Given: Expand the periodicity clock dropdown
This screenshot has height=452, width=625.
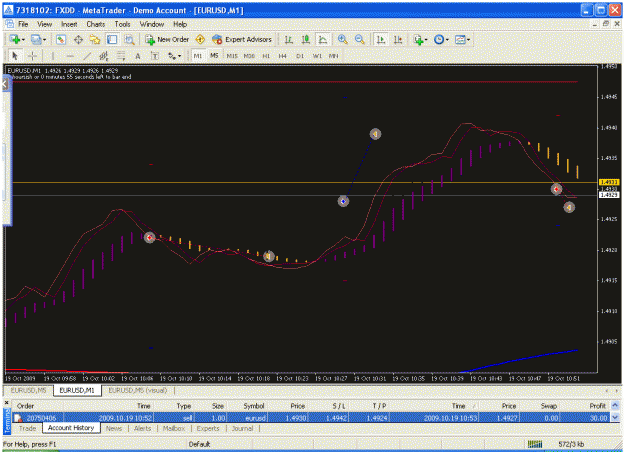Looking at the screenshot, I should point(447,40).
